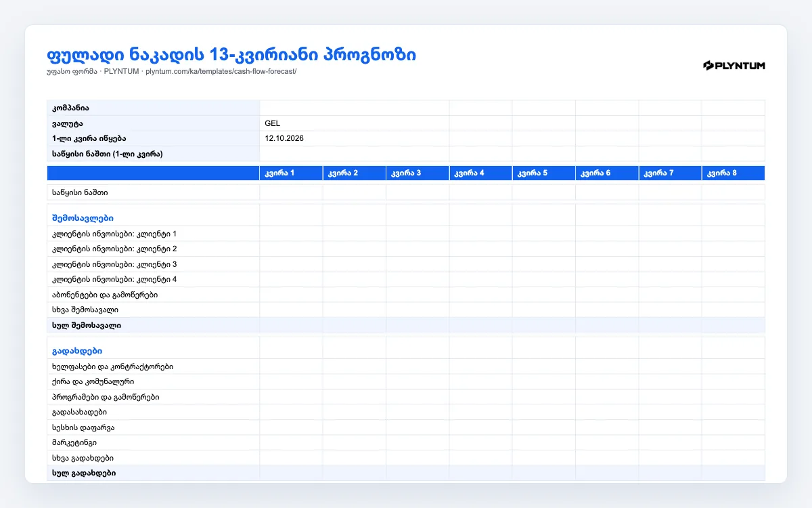This screenshot has height=508, width=812.
Task: Click the PLYNTUM logo
Action: click(x=734, y=65)
